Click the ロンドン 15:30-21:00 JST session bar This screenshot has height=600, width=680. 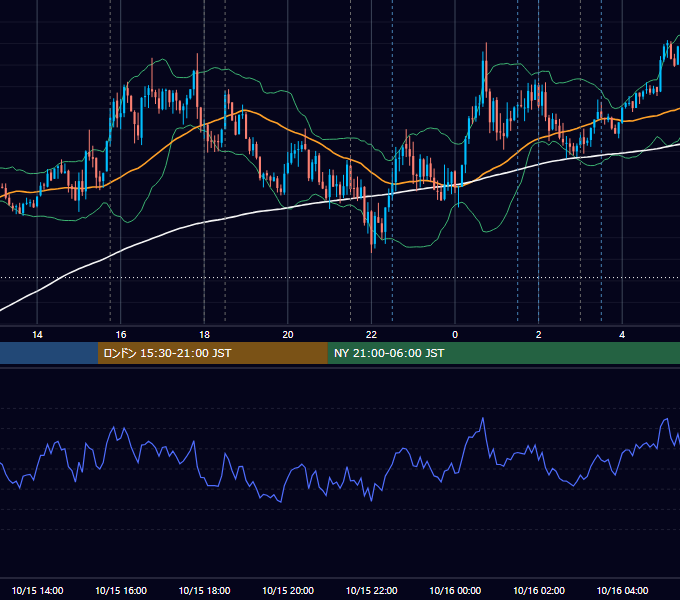click(212, 353)
